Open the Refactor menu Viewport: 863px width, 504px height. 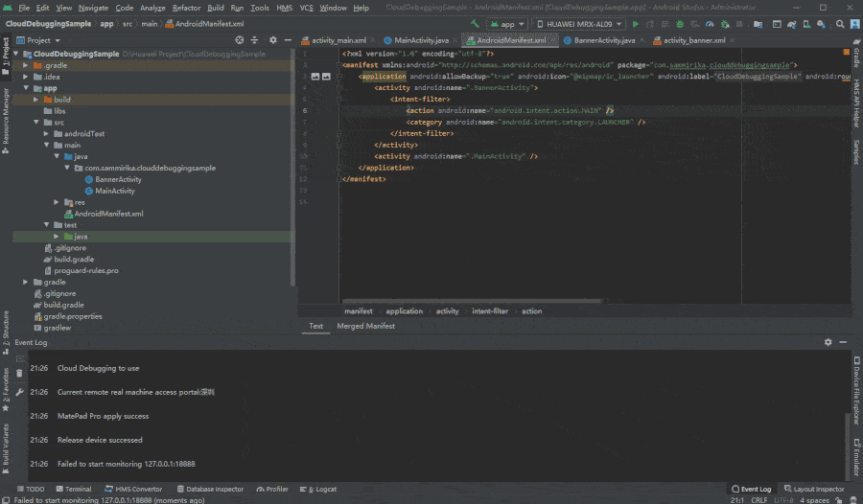point(186,8)
